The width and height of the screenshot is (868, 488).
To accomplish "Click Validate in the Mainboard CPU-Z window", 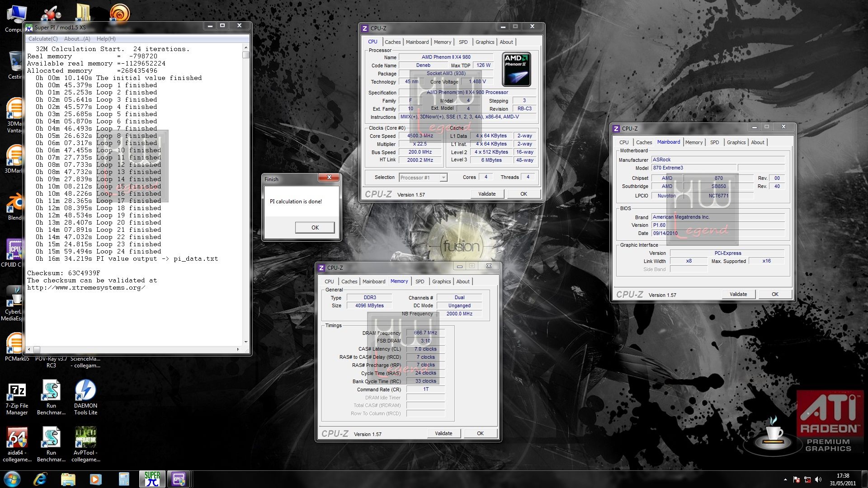I will (x=738, y=295).
